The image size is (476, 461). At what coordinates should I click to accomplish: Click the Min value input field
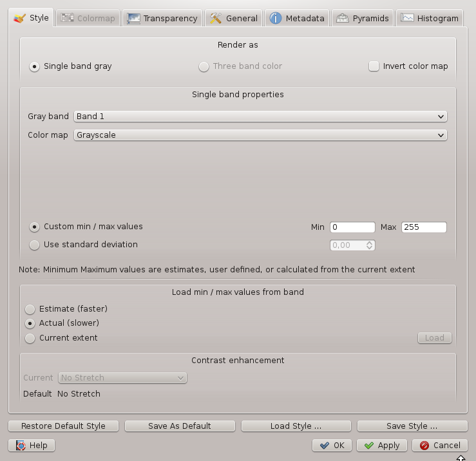352,227
